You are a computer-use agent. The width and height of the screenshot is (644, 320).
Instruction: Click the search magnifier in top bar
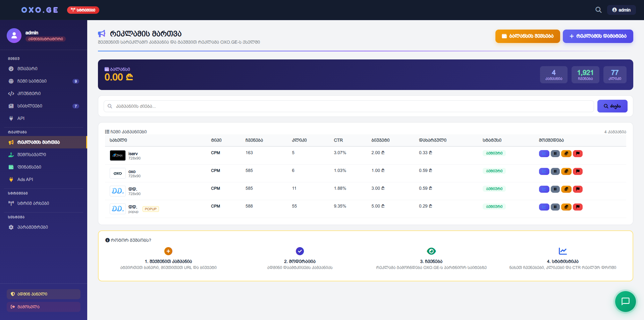click(598, 10)
